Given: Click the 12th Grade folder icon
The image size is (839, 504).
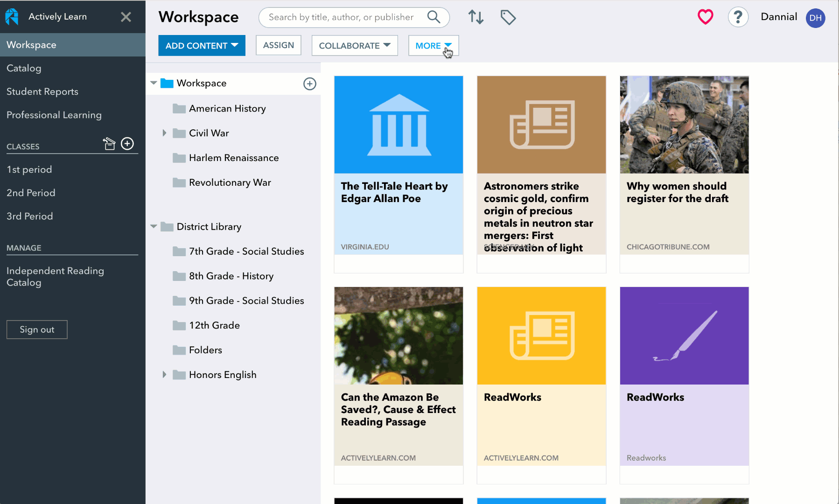Looking at the screenshot, I should (179, 326).
